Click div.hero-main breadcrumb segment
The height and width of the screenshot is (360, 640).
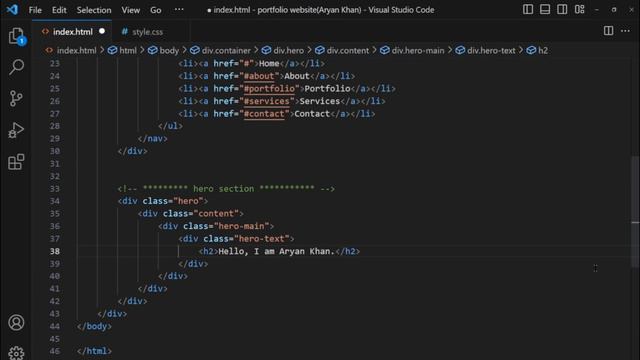tap(418, 50)
